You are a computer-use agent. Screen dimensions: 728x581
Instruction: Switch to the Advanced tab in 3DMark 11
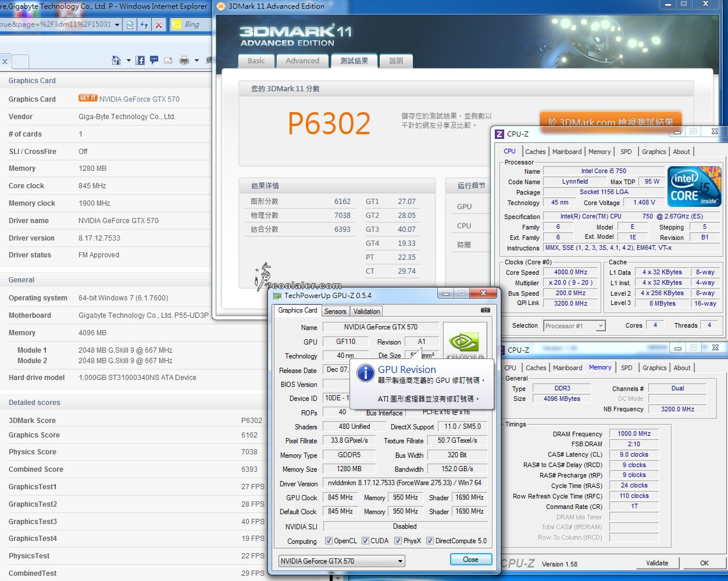302,61
